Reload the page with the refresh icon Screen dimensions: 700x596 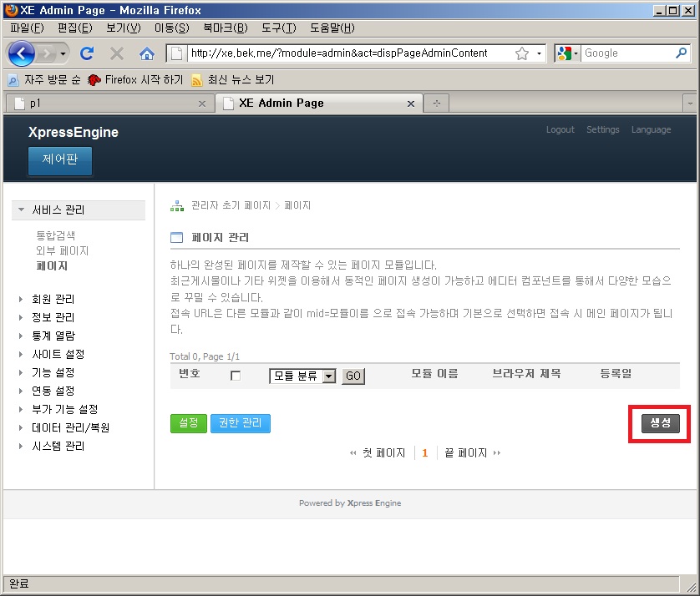87,53
